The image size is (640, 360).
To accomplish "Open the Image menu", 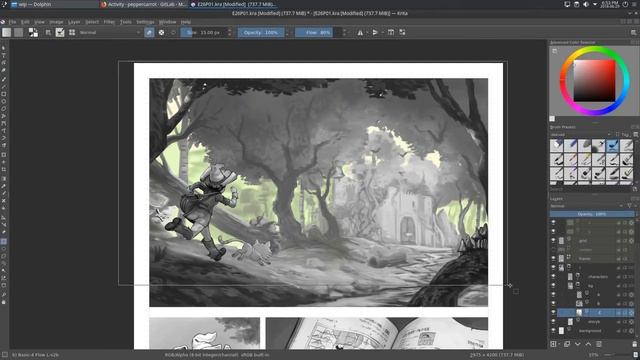I will coord(56,22).
